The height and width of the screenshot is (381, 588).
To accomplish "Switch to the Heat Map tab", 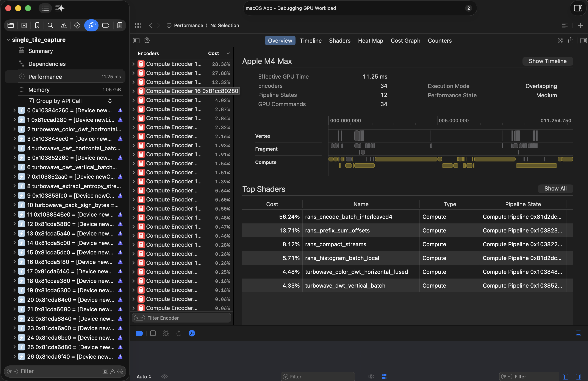I will (370, 40).
